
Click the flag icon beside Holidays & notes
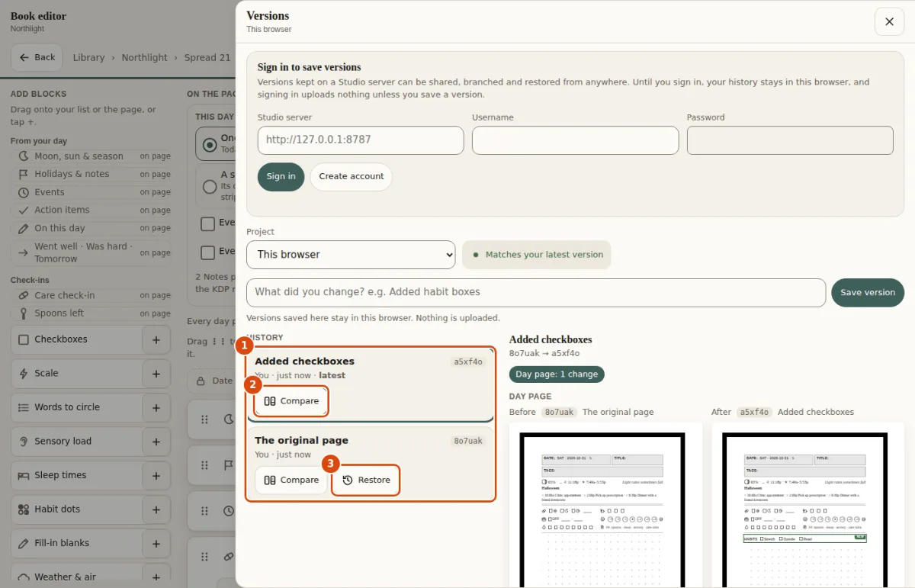click(23, 174)
